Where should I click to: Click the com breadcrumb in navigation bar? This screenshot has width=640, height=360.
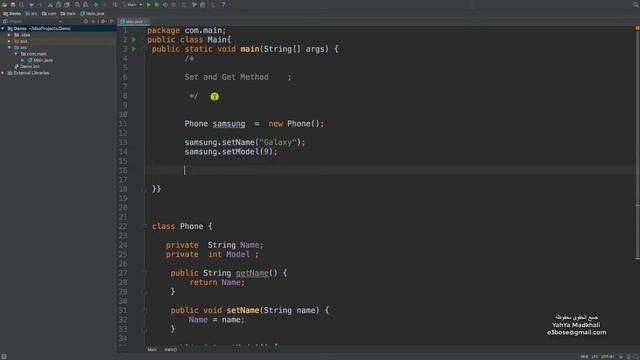(x=49, y=13)
